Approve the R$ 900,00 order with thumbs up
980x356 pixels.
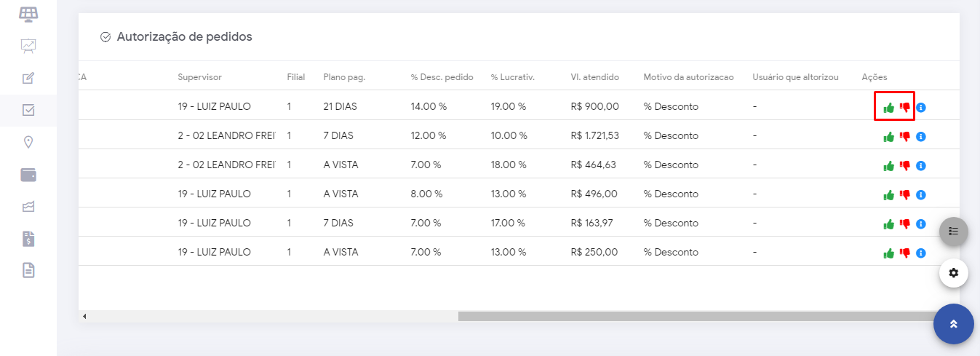pos(888,108)
